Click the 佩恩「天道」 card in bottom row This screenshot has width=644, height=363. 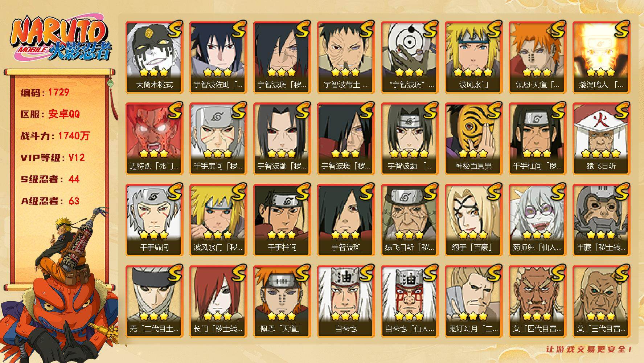point(282,301)
